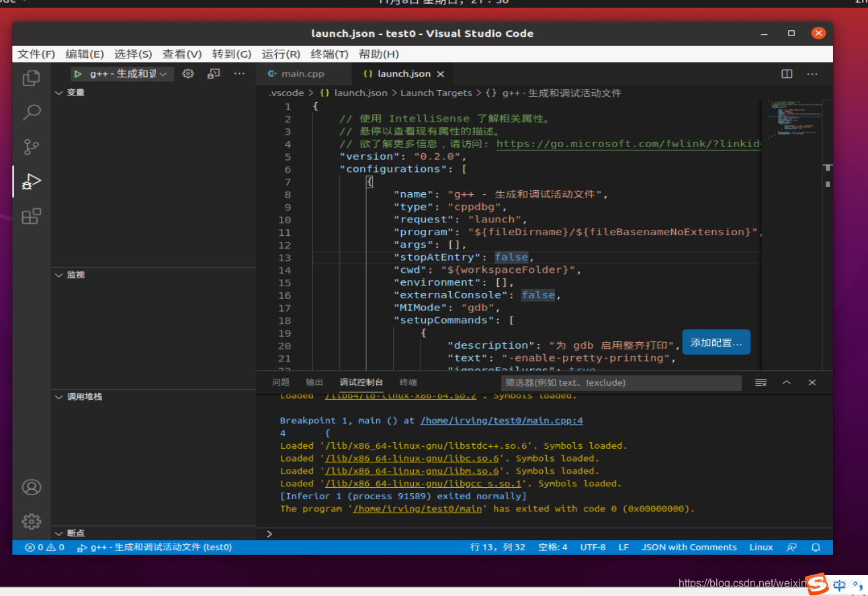
Task: Open the Search view in activity bar
Action: [32, 112]
